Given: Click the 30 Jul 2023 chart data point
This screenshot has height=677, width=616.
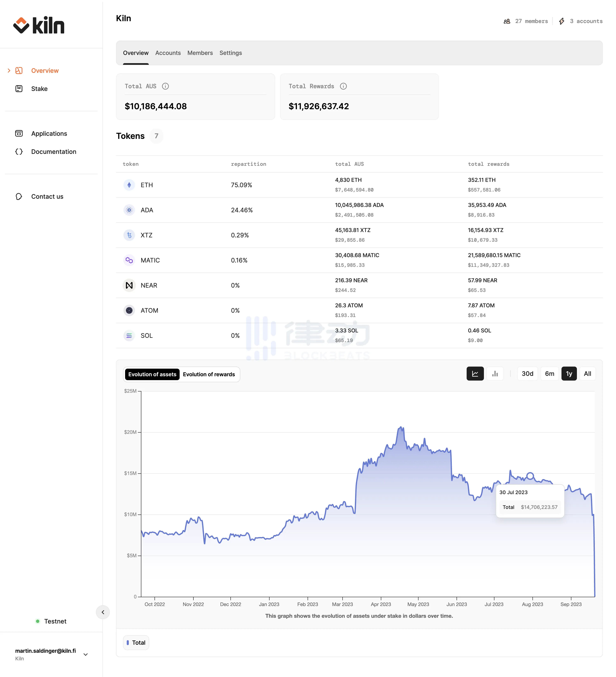Looking at the screenshot, I should tap(530, 476).
